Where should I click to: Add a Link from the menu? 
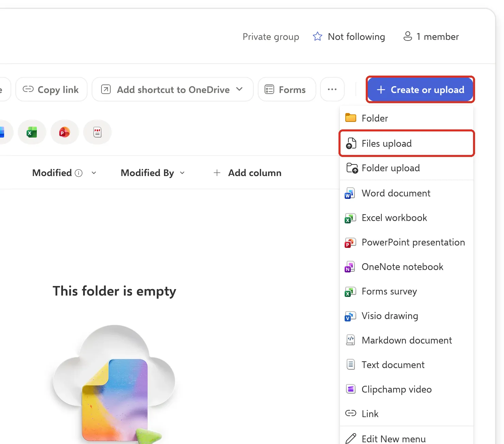pos(407,414)
